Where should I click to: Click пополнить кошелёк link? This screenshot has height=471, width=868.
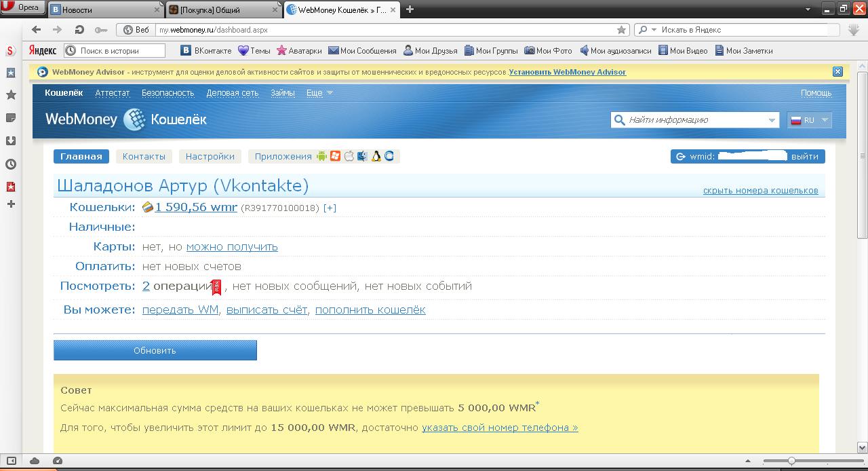tap(370, 309)
